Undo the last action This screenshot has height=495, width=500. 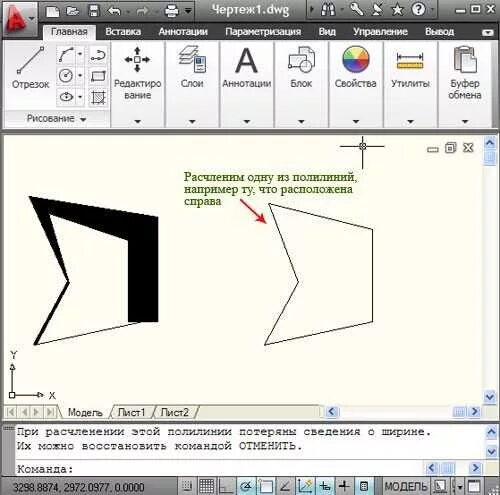click(x=114, y=11)
